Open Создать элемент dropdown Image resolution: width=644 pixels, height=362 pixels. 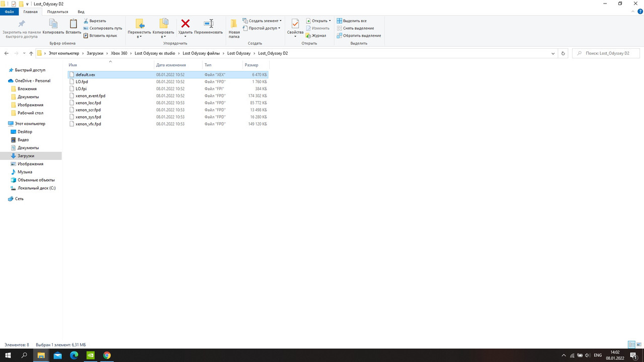point(262,21)
